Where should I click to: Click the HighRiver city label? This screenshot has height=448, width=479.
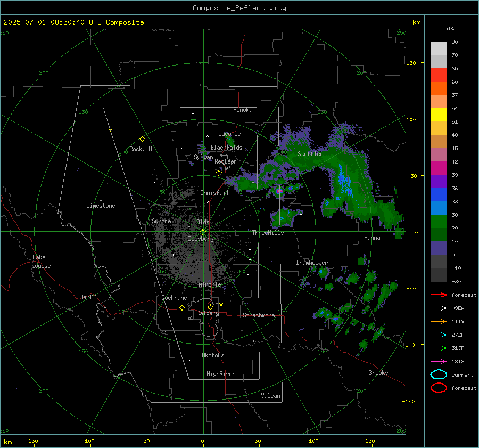pos(220,374)
